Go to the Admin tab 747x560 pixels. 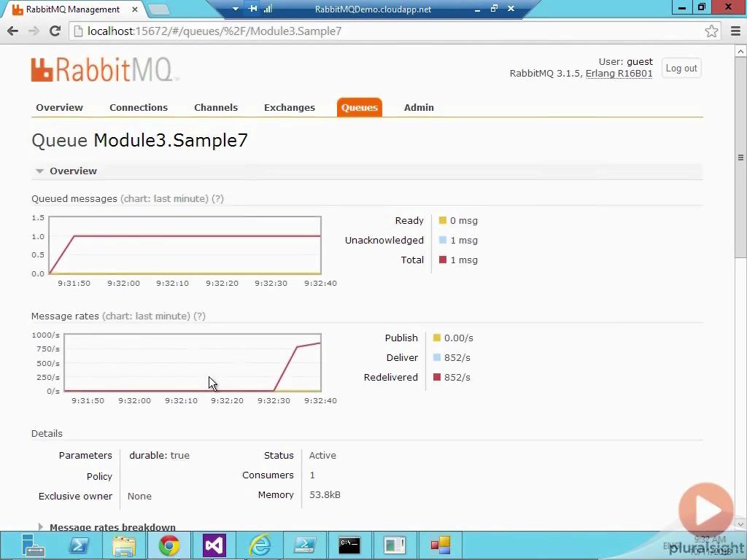click(419, 108)
